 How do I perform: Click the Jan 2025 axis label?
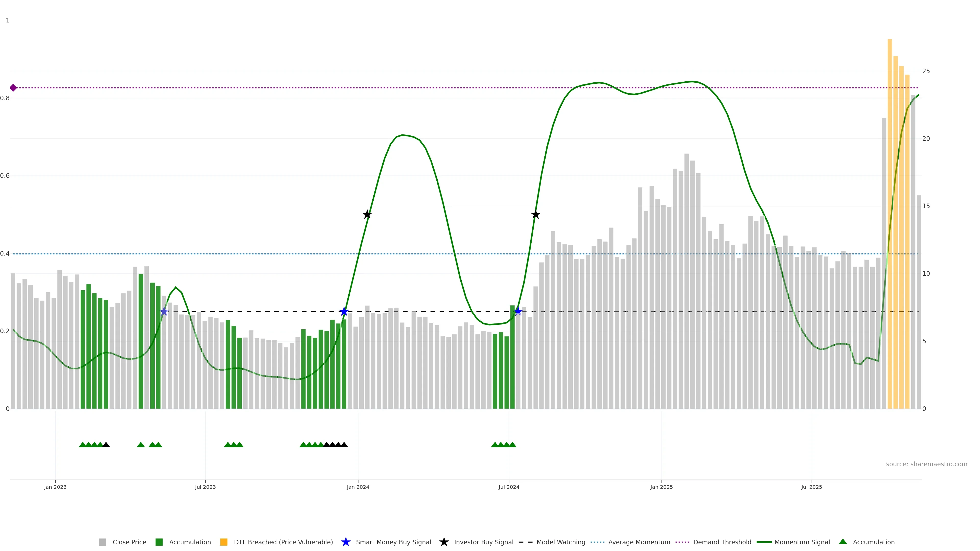click(x=661, y=487)
